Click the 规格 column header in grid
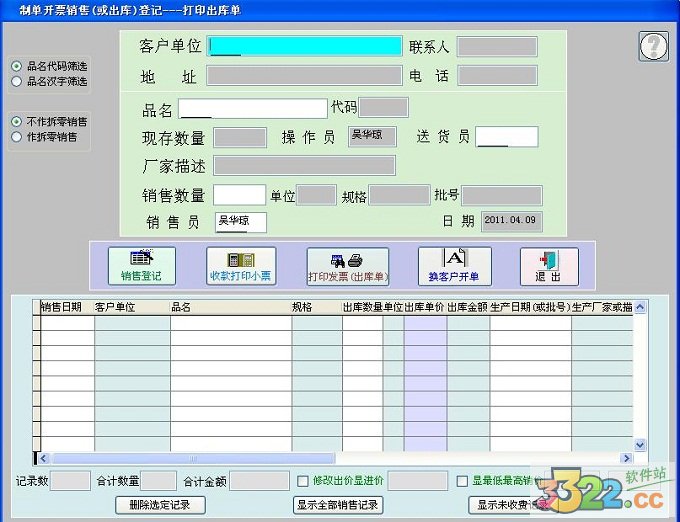This screenshot has width=680, height=522. point(317,308)
